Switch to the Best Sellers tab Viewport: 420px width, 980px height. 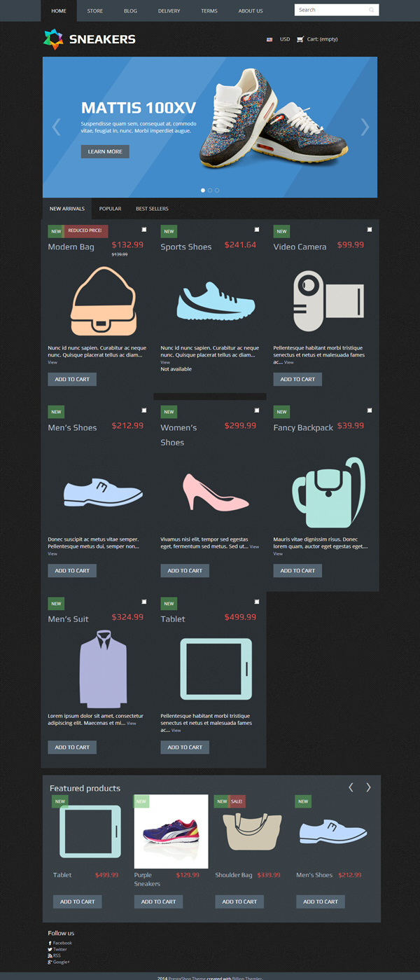152,209
